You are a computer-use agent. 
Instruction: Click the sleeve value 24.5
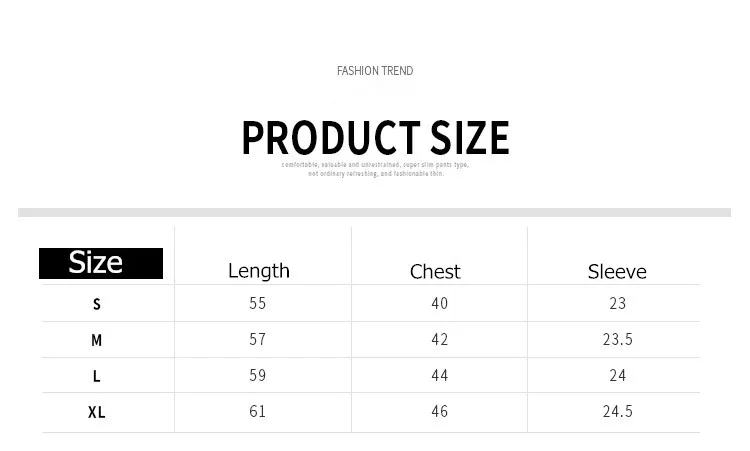(x=617, y=411)
